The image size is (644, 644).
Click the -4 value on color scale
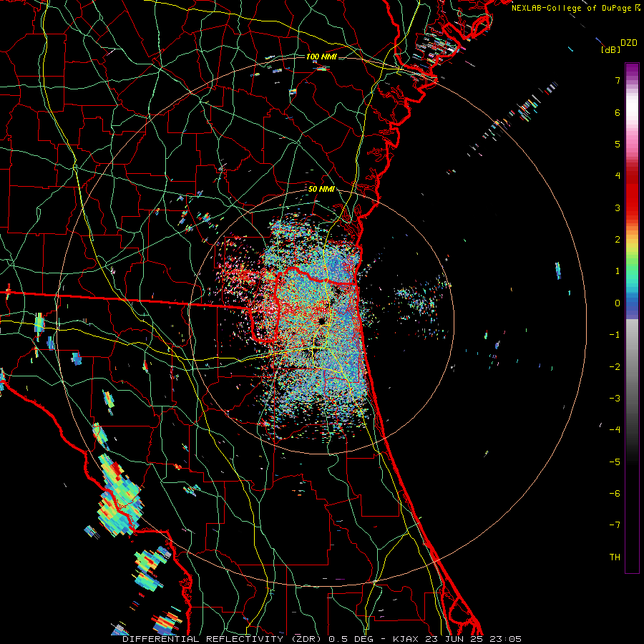pos(615,430)
